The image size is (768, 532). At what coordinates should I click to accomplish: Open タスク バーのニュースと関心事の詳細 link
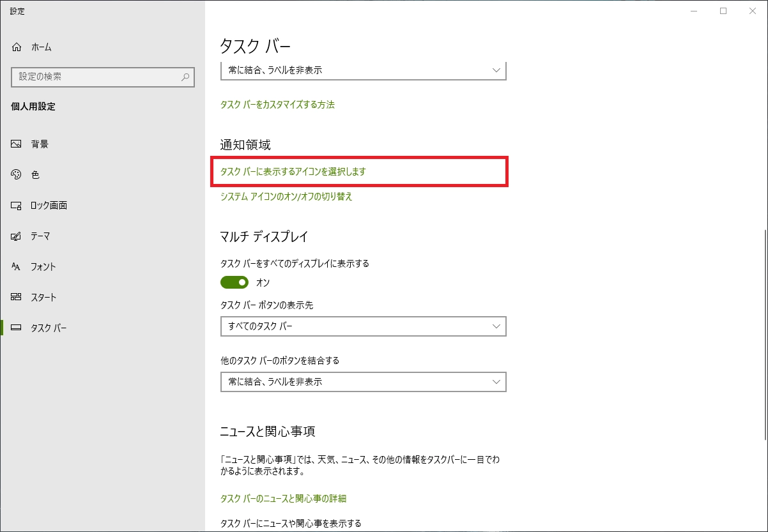(283, 498)
